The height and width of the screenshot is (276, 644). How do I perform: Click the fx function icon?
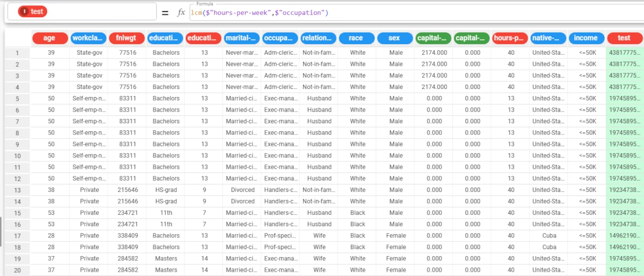coord(181,12)
